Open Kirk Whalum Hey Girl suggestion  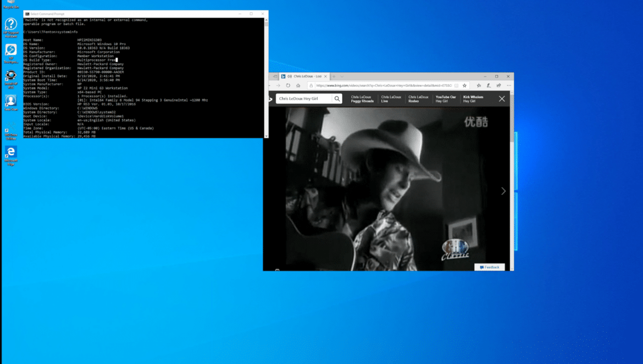[473, 99]
